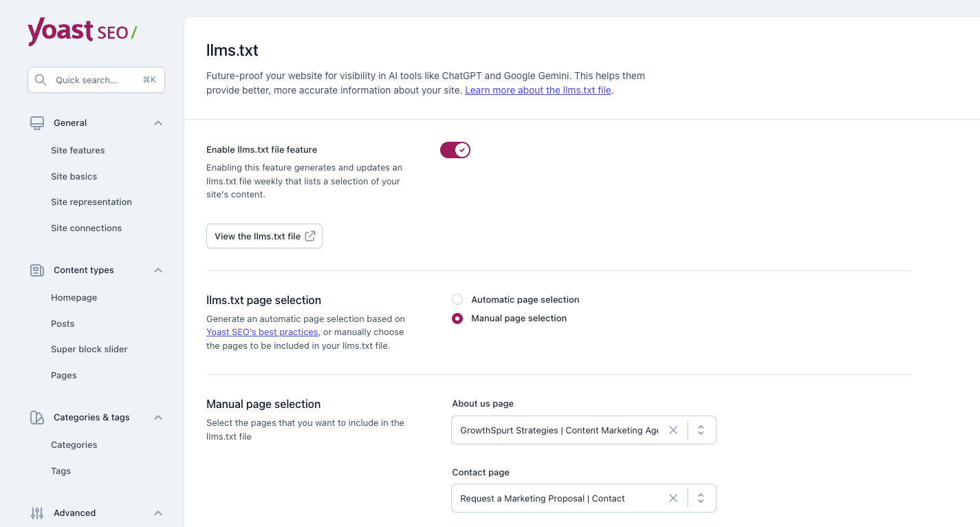Clear the About us page selection with the X
The width and height of the screenshot is (980, 527).
(673, 429)
